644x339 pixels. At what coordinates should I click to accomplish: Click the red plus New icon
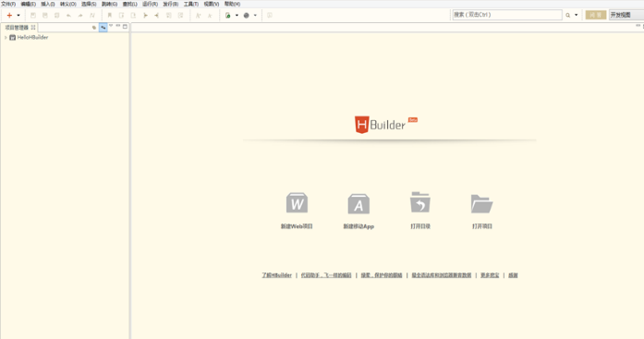point(9,15)
